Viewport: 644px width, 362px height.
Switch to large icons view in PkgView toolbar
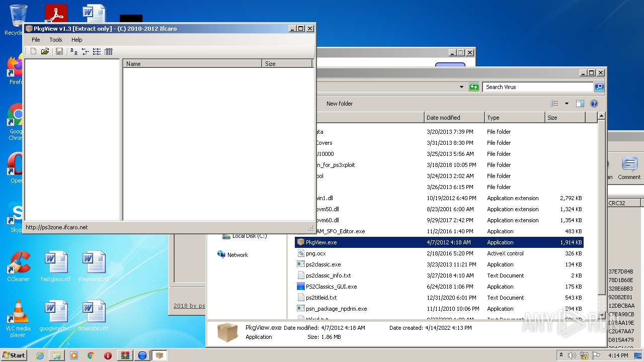pos(74,51)
